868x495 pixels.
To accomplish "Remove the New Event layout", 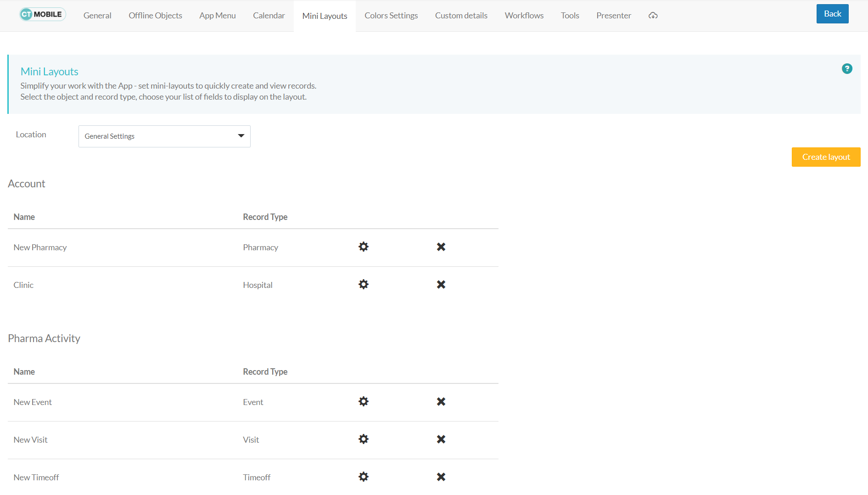I will tap(441, 401).
